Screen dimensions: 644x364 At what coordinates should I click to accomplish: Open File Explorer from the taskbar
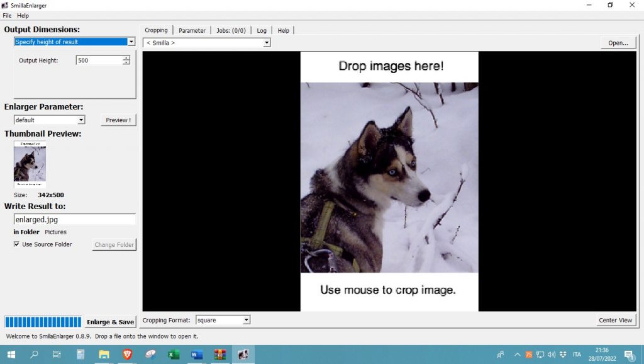104,355
